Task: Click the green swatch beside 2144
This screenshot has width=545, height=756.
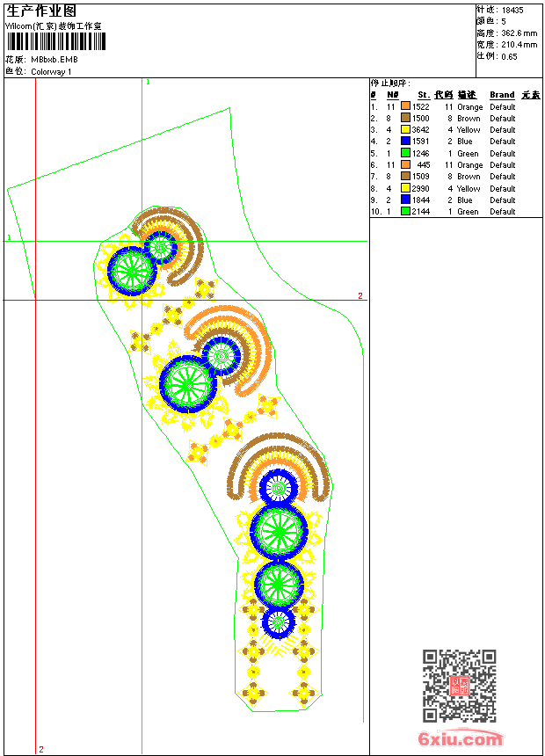Action: [405, 211]
